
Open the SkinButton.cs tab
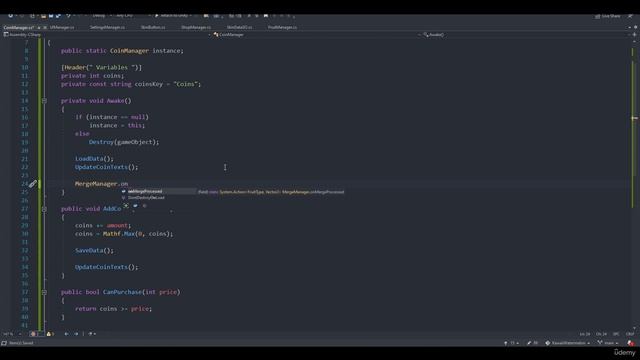click(153, 28)
